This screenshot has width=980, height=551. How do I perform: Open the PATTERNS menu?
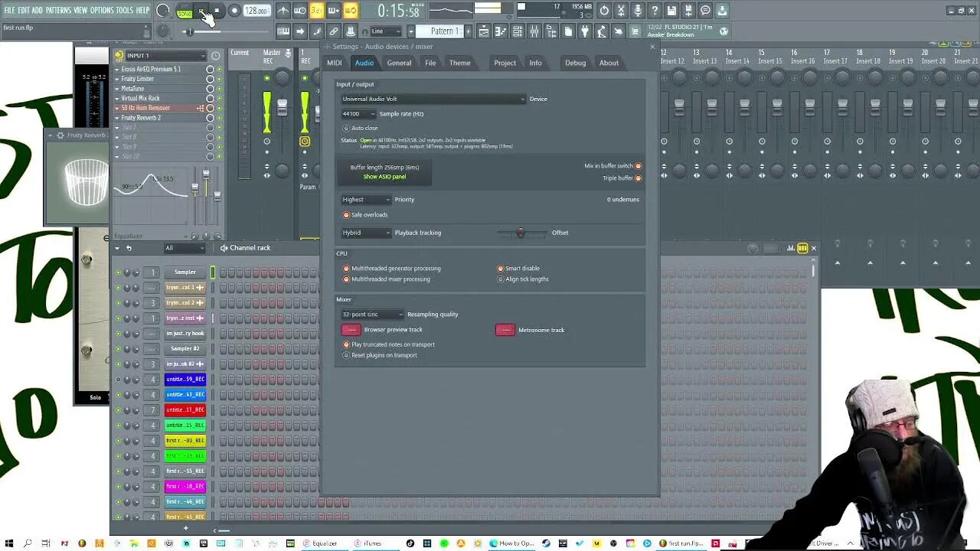click(x=58, y=10)
